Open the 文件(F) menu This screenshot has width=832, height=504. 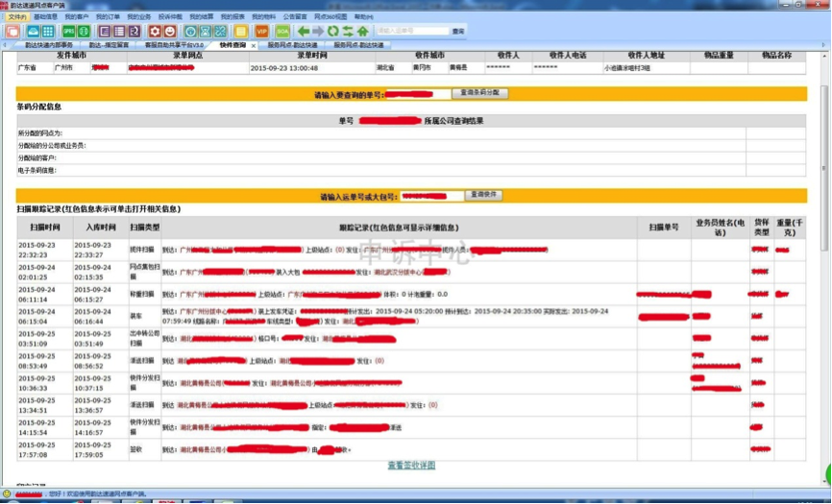[17, 17]
